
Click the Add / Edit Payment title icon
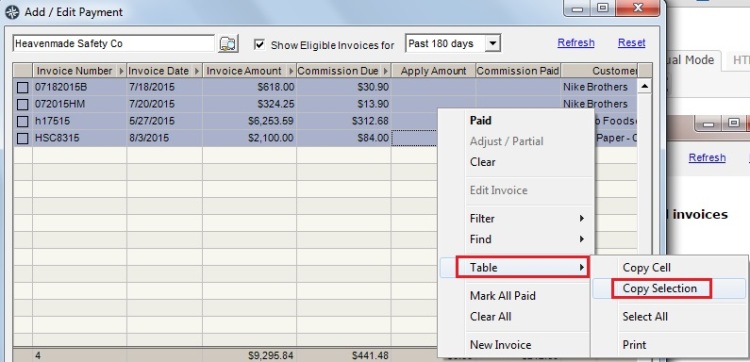point(12,12)
